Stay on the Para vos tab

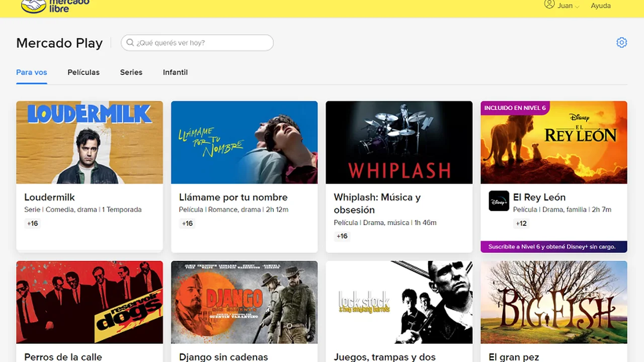[32, 72]
